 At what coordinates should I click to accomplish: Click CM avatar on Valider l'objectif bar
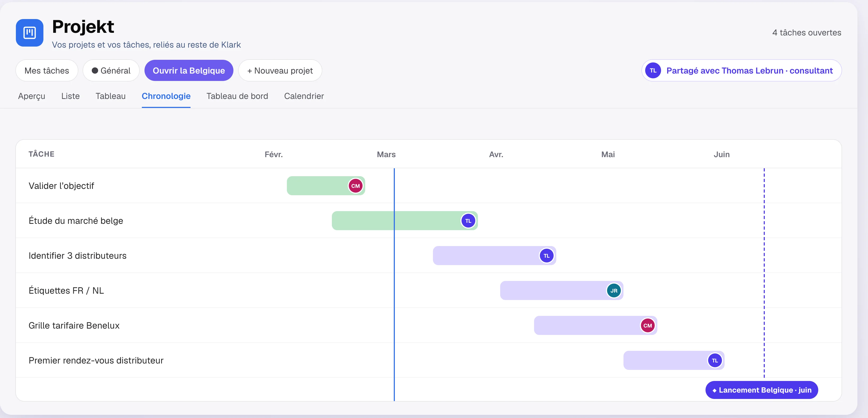click(x=355, y=186)
